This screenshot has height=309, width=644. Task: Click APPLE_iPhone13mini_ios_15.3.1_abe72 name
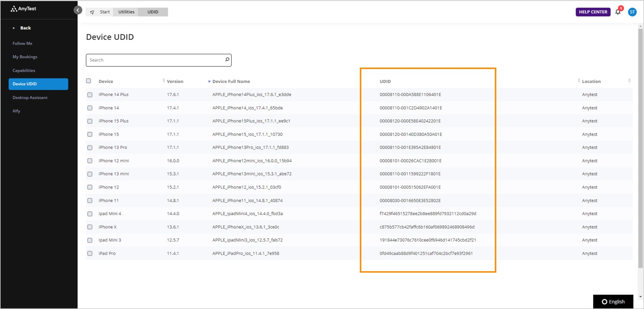[252, 174]
